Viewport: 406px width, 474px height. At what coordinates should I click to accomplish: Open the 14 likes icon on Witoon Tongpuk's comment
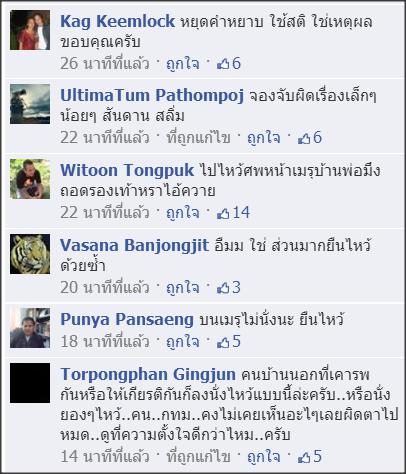point(233,212)
